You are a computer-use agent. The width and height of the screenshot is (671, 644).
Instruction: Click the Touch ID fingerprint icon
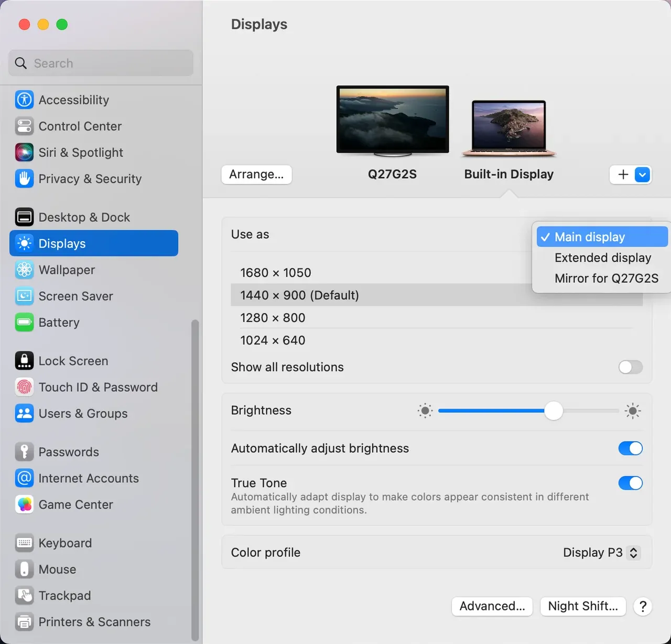24,387
